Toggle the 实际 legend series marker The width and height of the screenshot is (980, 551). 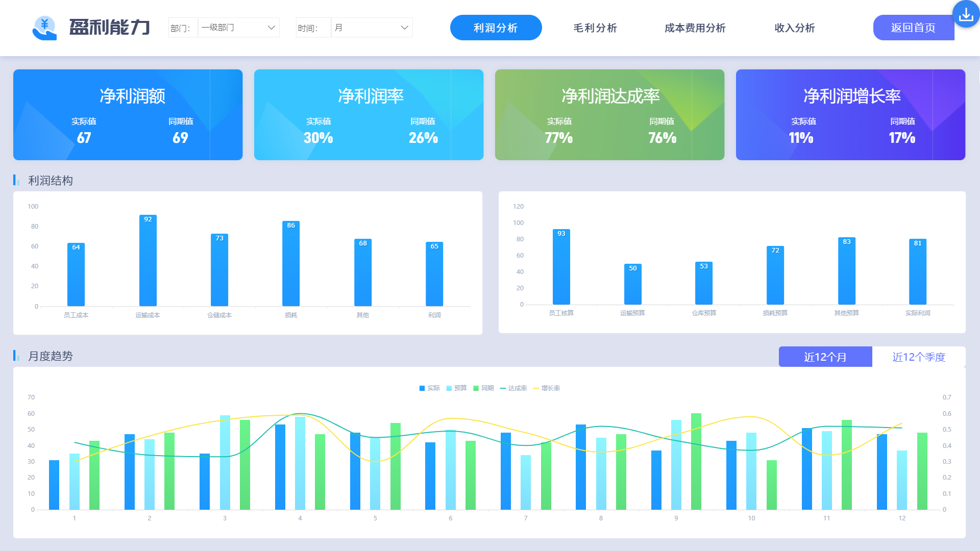coord(422,388)
